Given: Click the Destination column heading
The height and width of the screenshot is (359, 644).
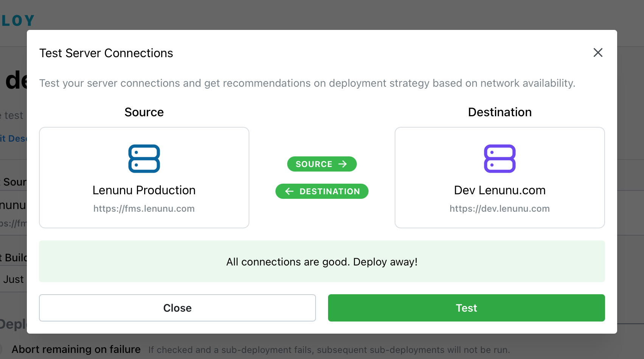Looking at the screenshot, I should [500, 112].
